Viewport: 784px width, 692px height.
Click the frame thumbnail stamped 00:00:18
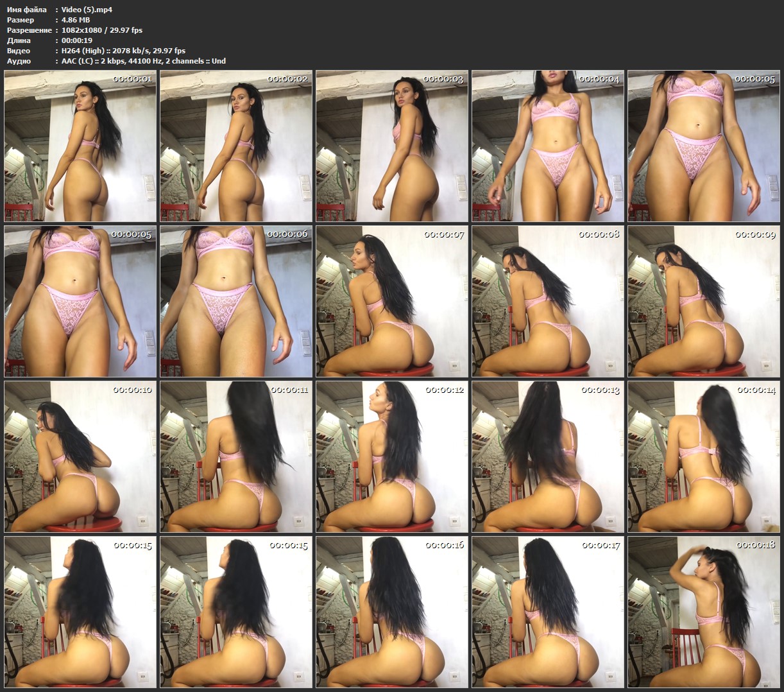coord(704,612)
